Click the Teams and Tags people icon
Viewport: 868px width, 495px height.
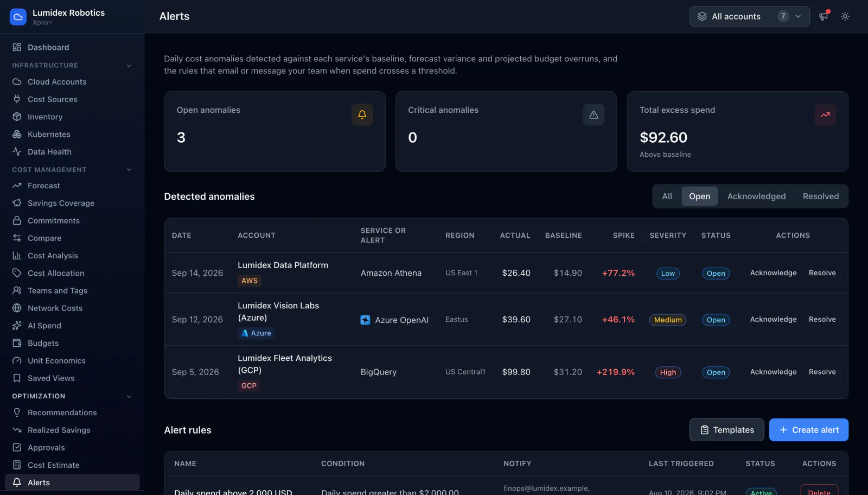[17, 290]
